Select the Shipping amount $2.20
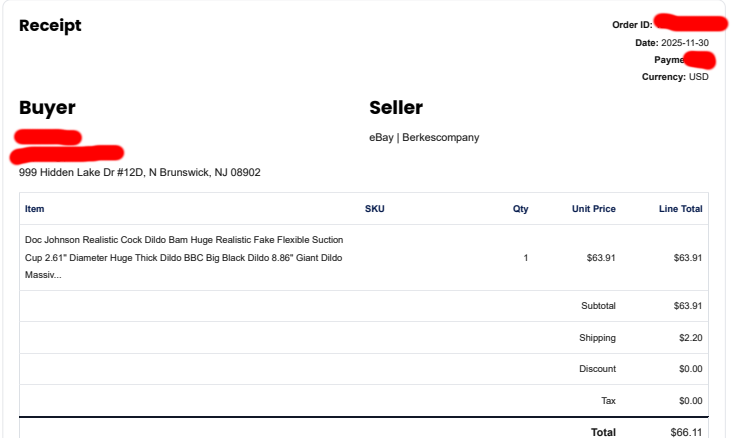743x438 pixels. click(x=690, y=338)
